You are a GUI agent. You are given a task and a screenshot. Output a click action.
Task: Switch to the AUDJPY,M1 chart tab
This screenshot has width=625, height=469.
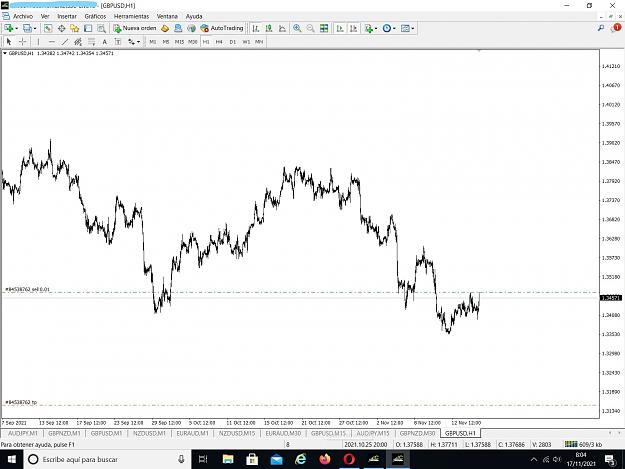pos(23,433)
